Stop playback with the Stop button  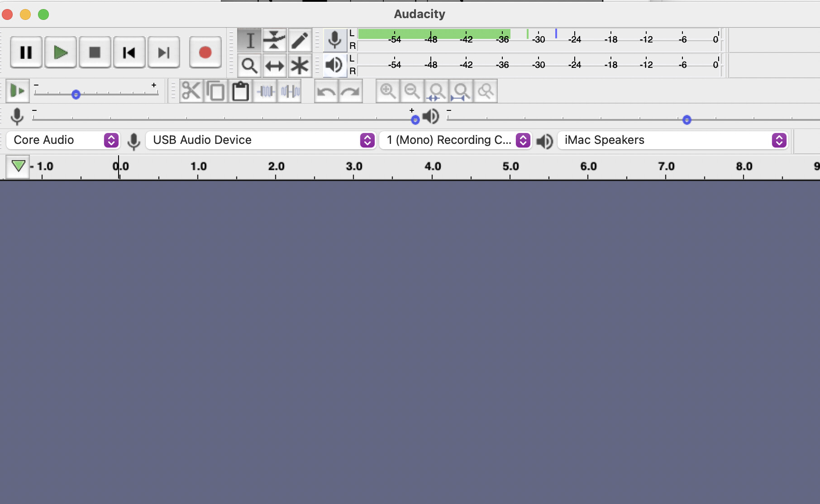tap(95, 52)
